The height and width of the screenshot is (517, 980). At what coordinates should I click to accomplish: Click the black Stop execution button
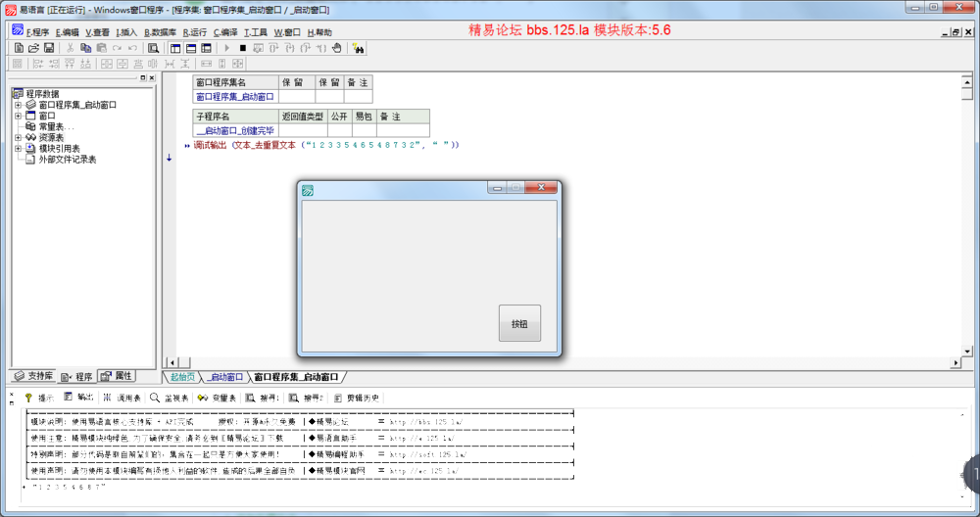242,47
